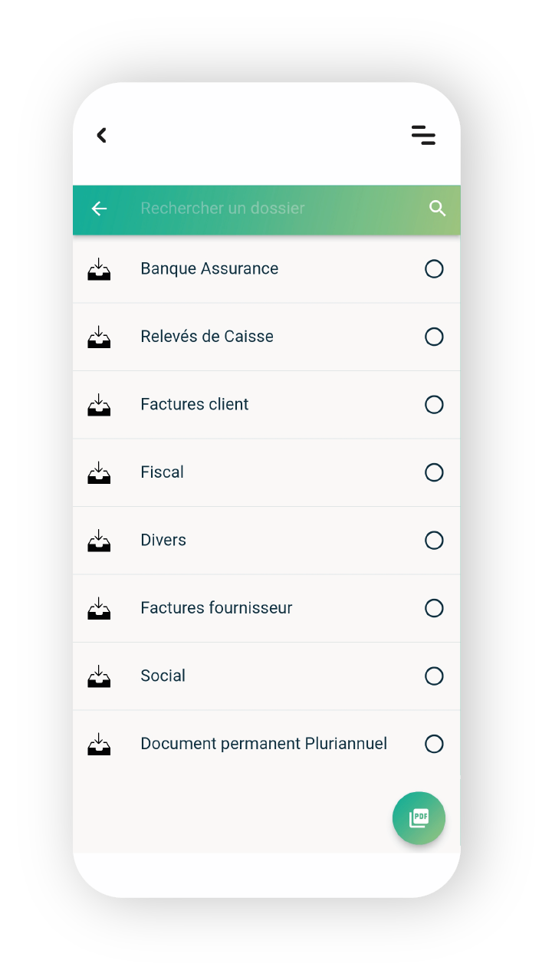
Task: Click the magnifying glass search icon
Action: pyautogui.click(x=437, y=209)
